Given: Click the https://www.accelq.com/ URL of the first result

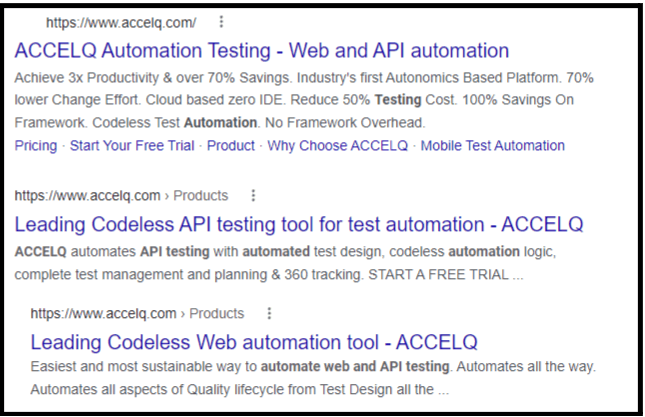Looking at the screenshot, I should click(122, 22).
